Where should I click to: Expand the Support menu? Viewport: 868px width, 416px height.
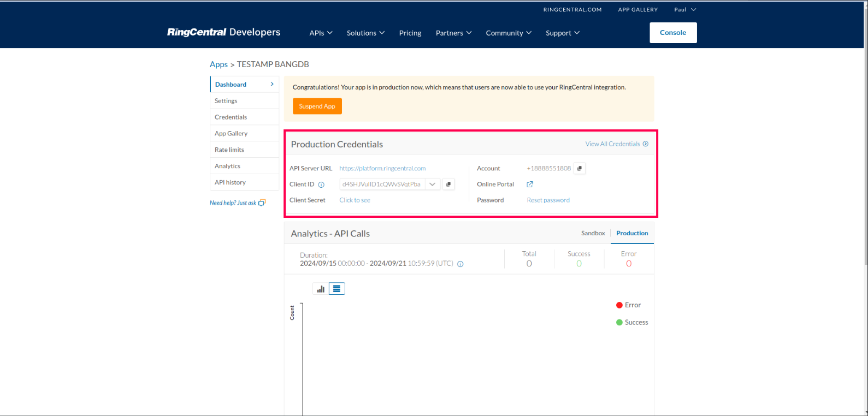563,33
